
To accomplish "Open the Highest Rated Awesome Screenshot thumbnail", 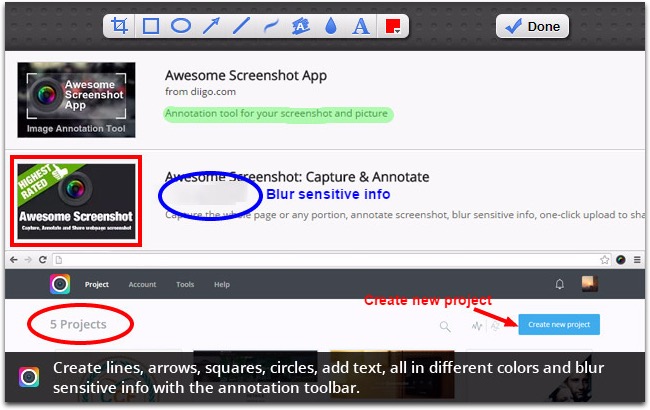I will (x=76, y=201).
